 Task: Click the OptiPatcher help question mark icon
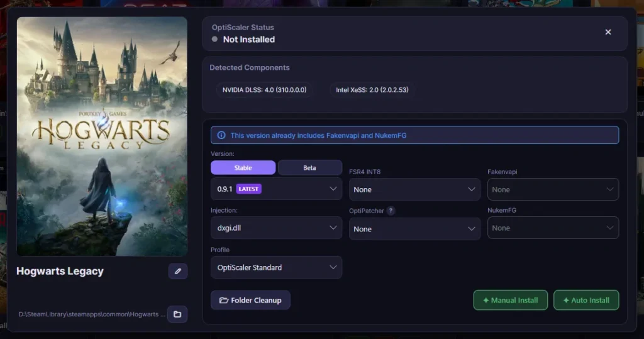point(391,211)
